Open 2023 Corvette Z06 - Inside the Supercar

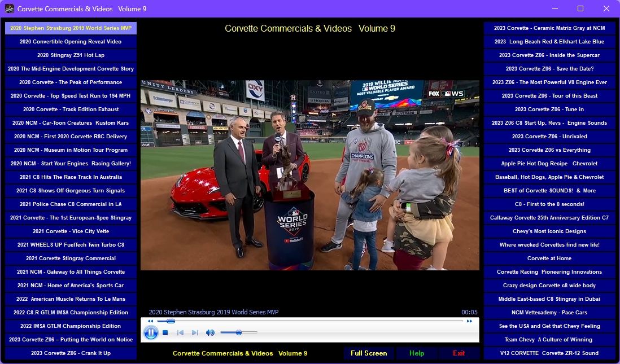pos(549,55)
